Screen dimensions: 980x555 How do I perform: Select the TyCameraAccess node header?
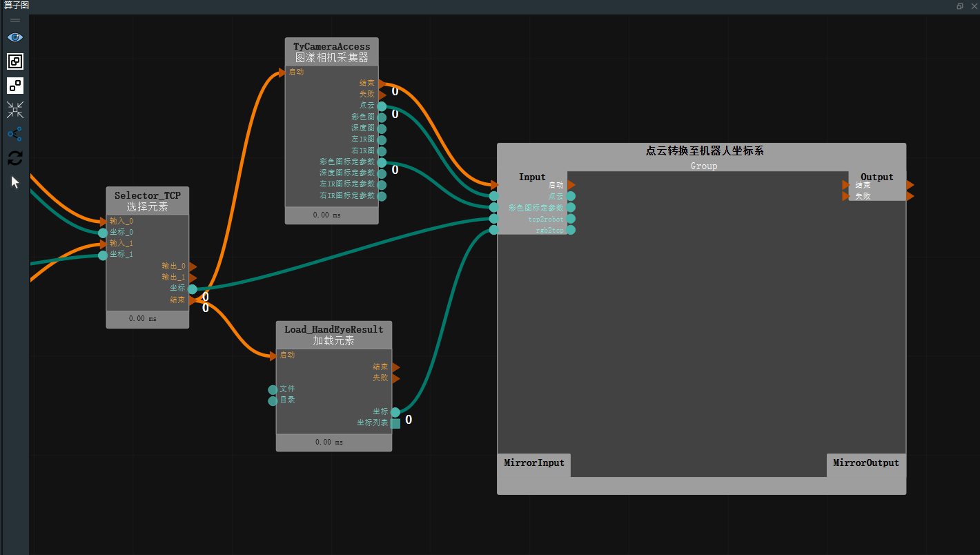pos(332,52)
